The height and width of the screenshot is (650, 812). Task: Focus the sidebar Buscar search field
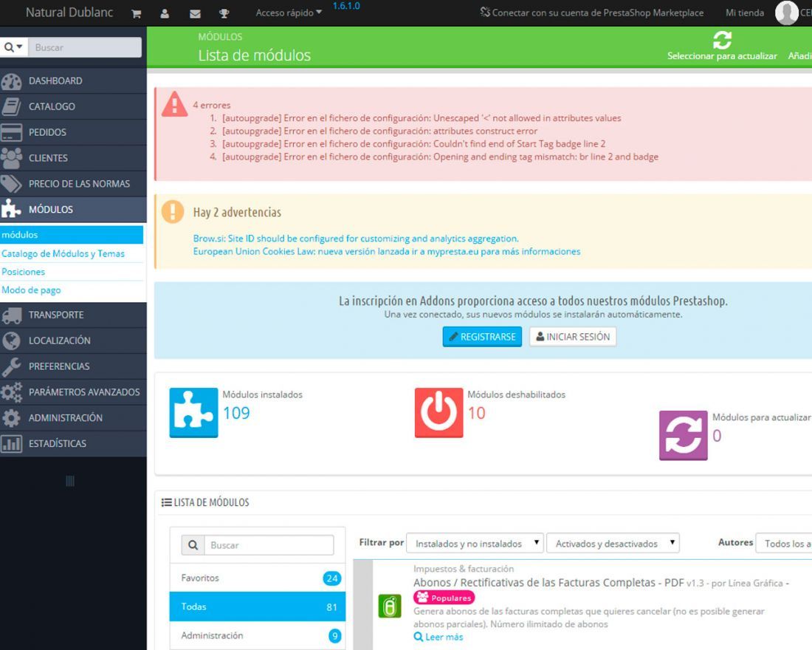pos(85,47)
